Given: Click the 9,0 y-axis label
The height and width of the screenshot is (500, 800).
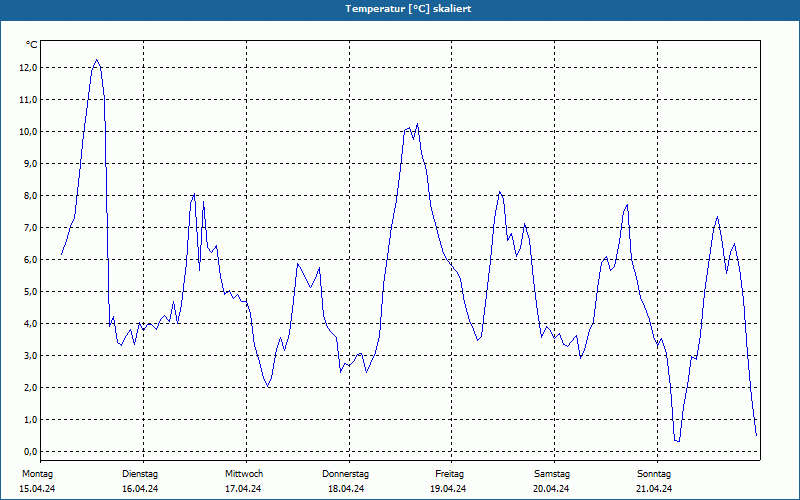Looking at the screenshot, I should point(29,164).
